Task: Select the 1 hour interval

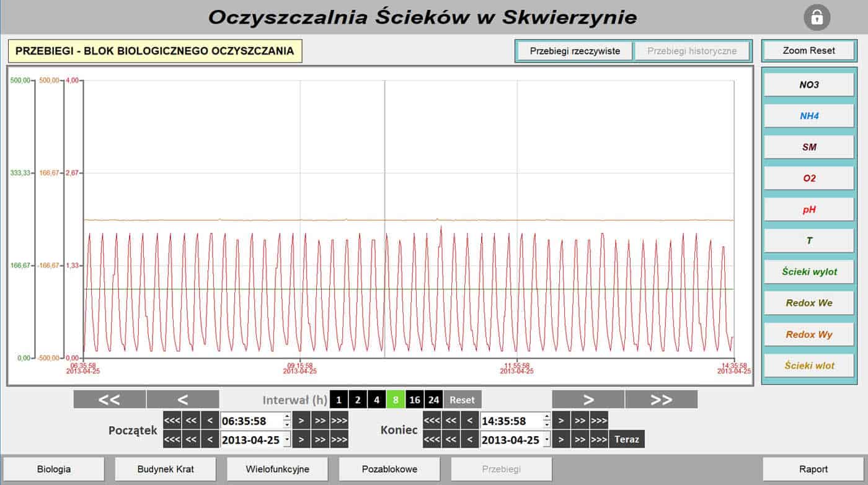Action: click(x=339, y=400)
